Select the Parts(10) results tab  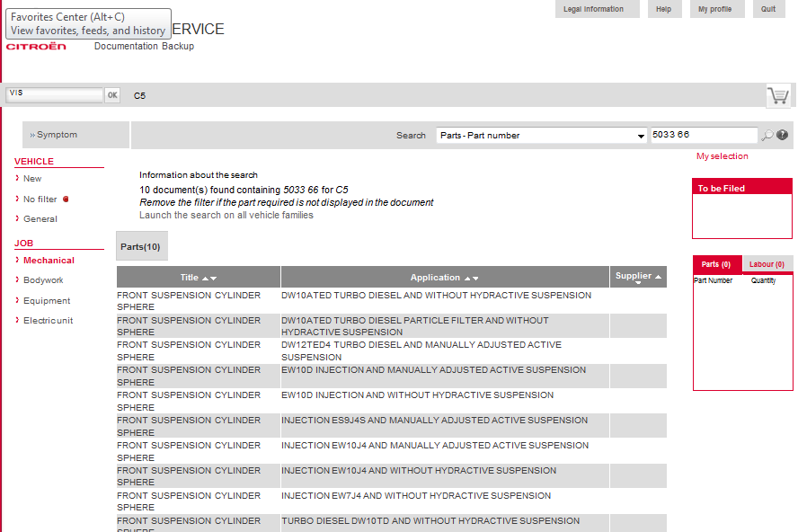(140, 246)
